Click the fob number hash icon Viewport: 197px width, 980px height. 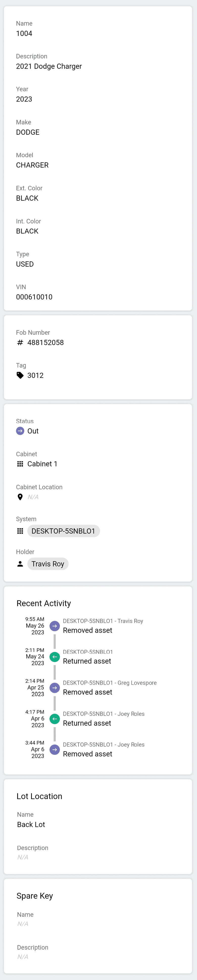20,342
